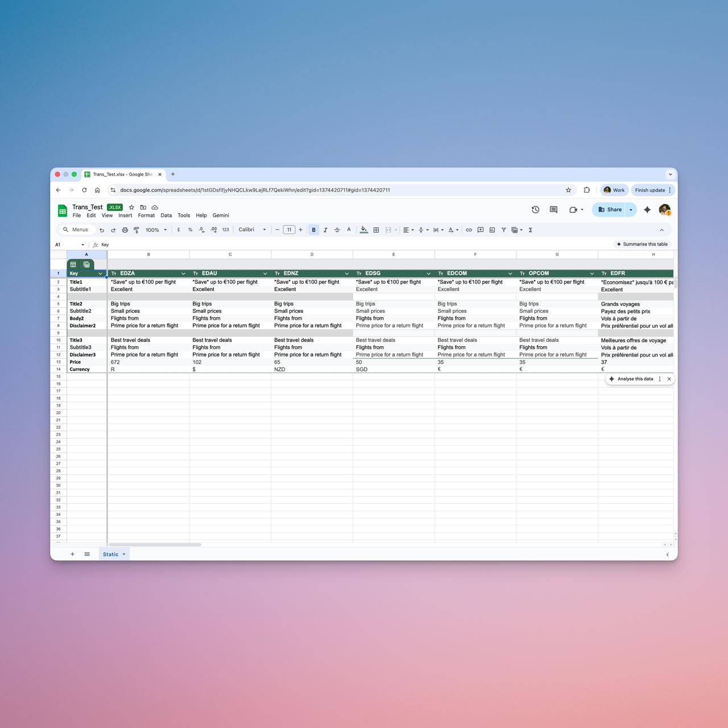Click the insert link icon
The image size is (728, 728).
469,230
